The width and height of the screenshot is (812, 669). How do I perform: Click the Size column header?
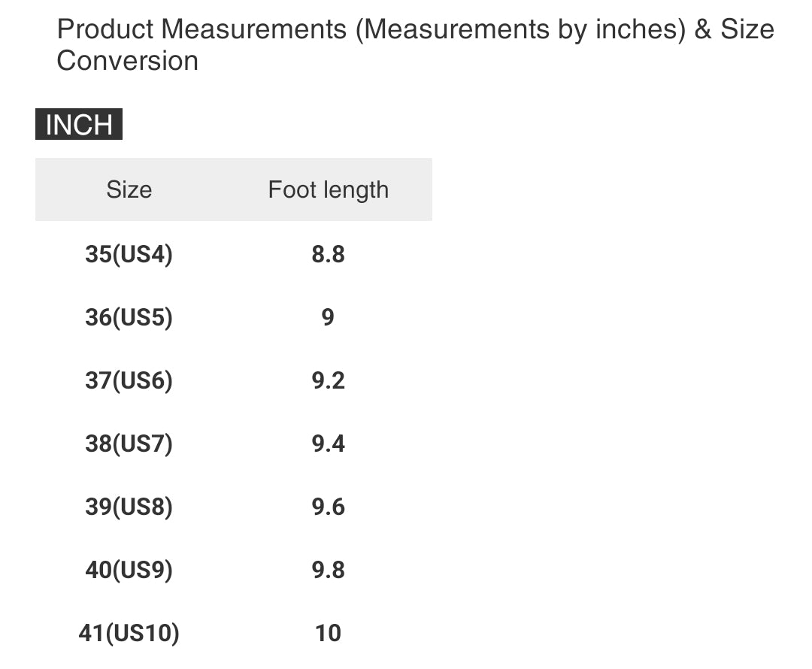[x=129, y=189]
